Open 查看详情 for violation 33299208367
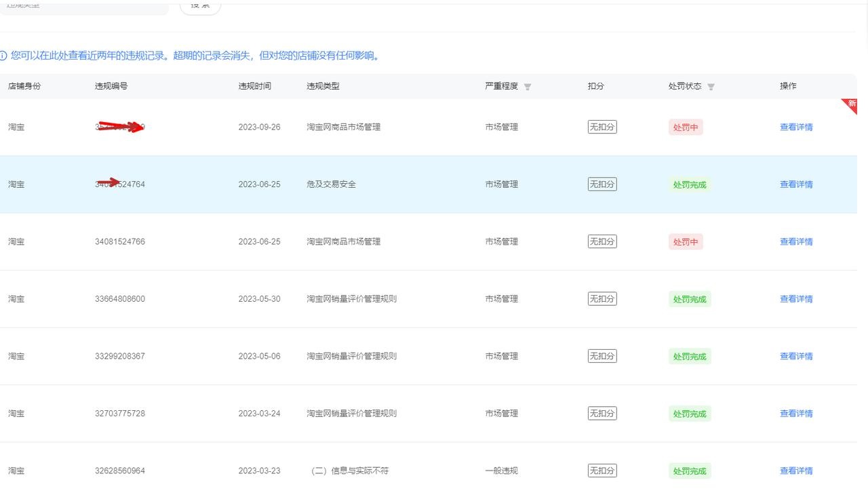Screen dimensions: 868x497 click(796, 356)
